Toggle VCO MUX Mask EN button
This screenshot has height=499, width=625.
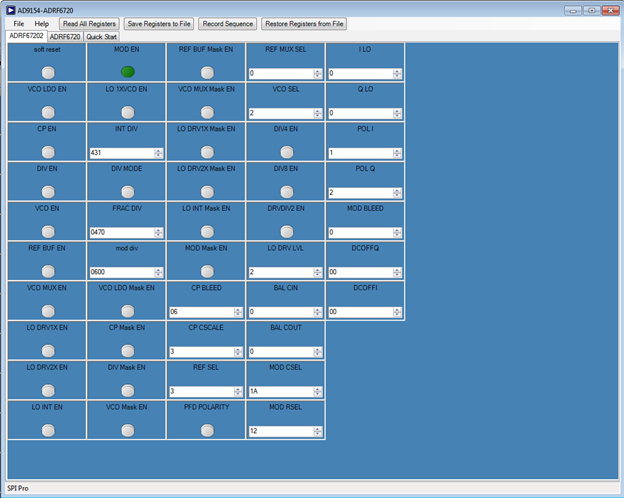[207, 112]
